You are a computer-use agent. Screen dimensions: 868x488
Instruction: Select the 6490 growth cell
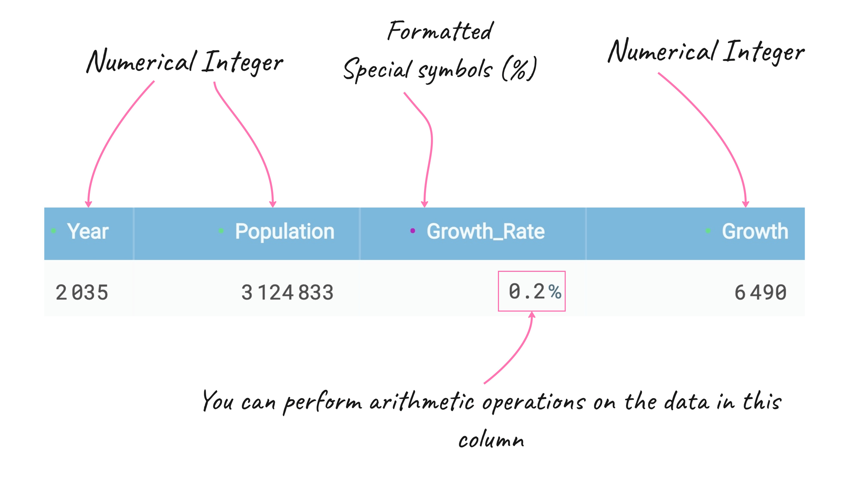pos(760,292)
